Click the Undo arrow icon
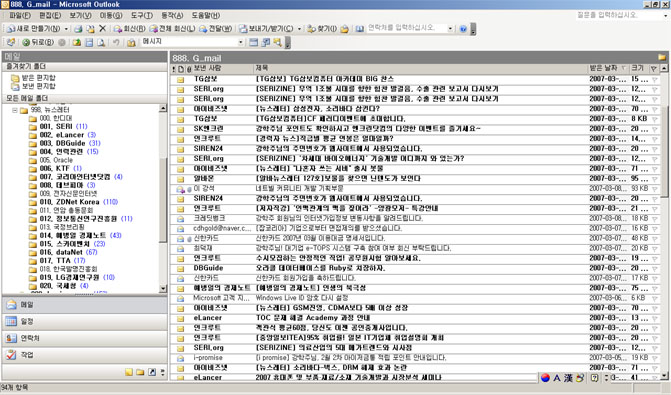671x395 pixels. 116,42
